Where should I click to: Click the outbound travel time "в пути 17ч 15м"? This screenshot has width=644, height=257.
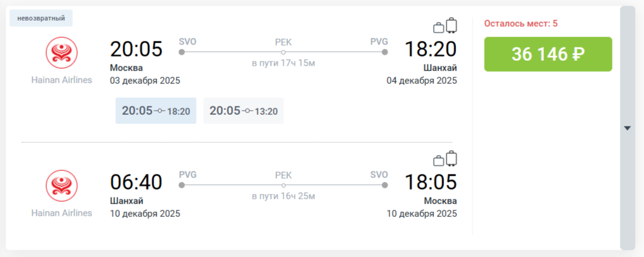click(x=283, y=63)
